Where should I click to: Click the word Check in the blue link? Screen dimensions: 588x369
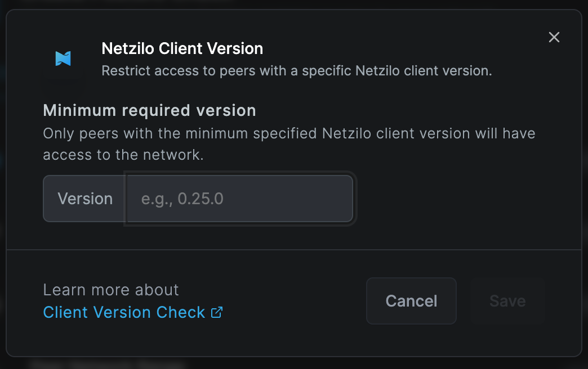tap(181, 312)
